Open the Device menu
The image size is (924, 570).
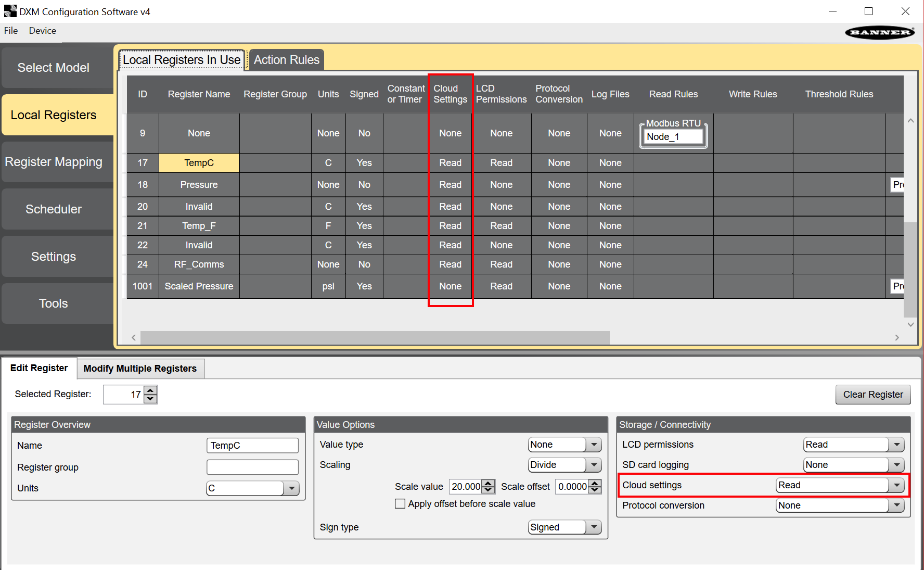tap(43, 31)
